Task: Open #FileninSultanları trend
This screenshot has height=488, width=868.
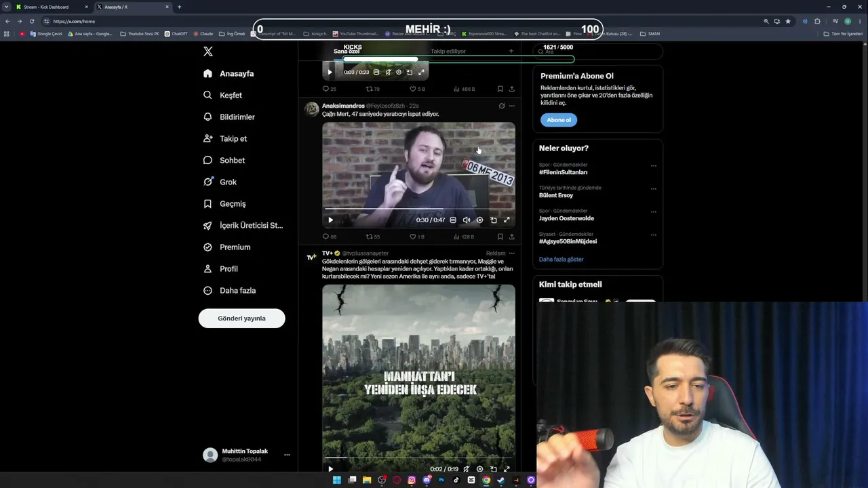Action: coord(563,172)
